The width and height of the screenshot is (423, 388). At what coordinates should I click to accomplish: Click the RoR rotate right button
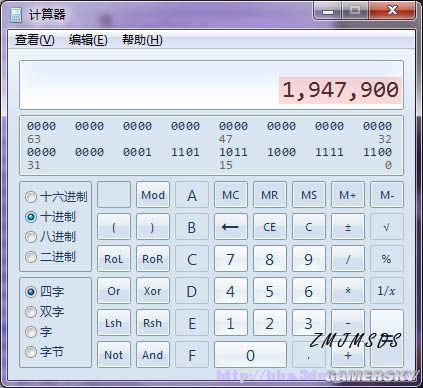tap(153, 259)
